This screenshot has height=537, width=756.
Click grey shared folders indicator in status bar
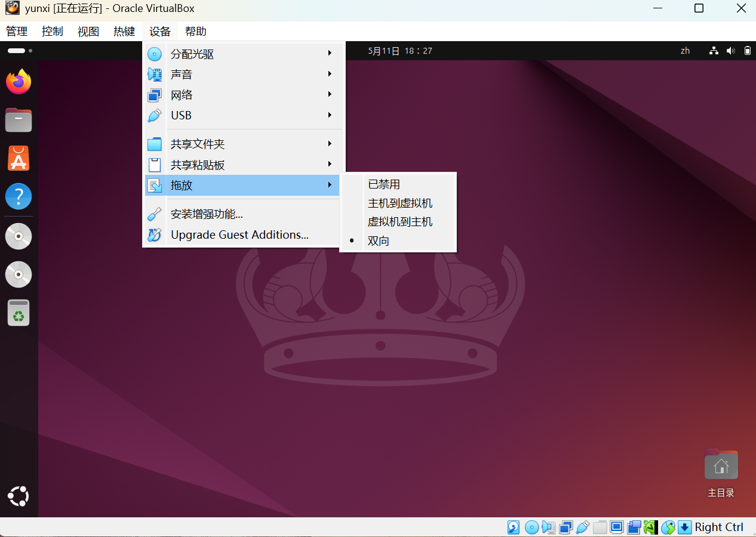(600, 527)
